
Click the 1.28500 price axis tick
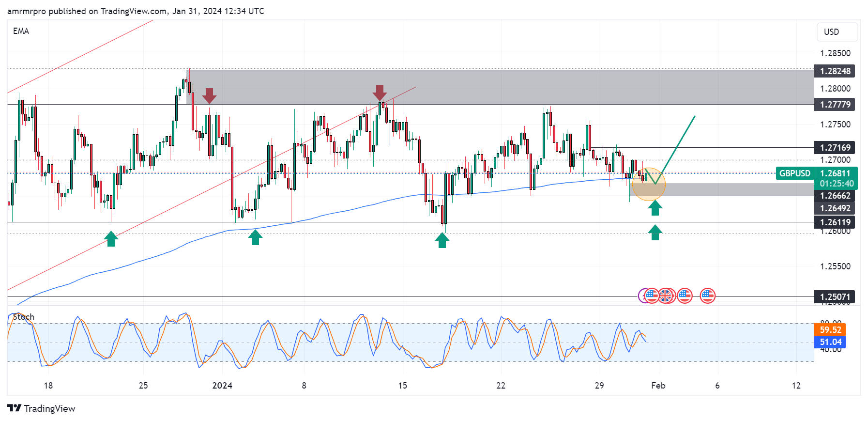[835, 53]
